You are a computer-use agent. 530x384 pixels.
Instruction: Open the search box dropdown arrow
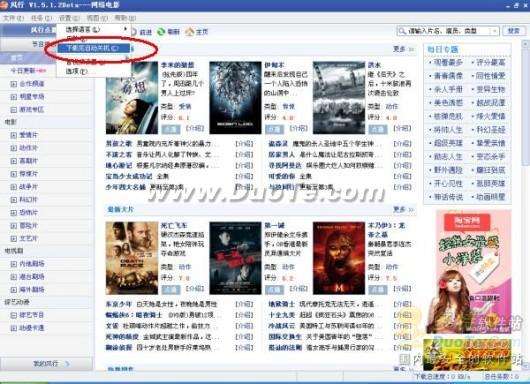click(495, 31)
